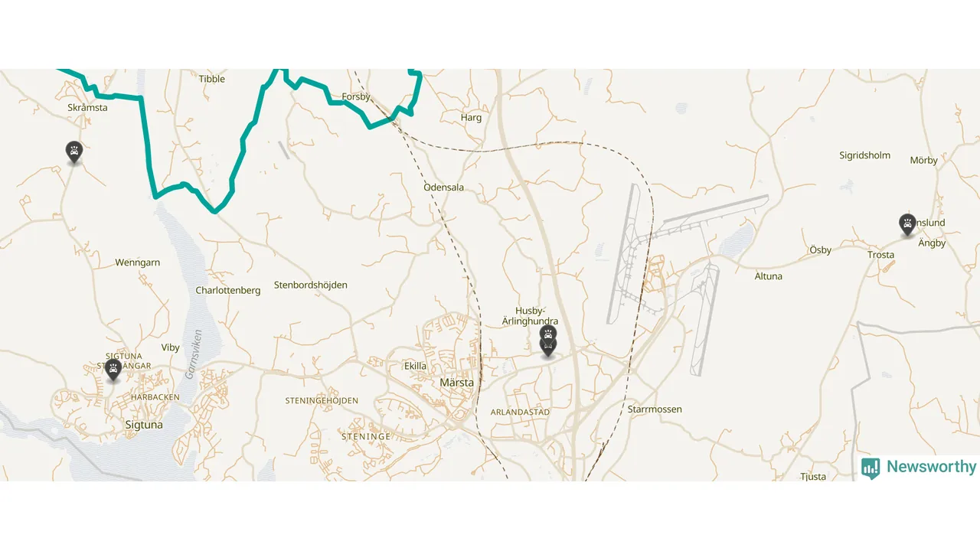
Task: Click the car marker near Trosta
Action: (x=907, y=225)
